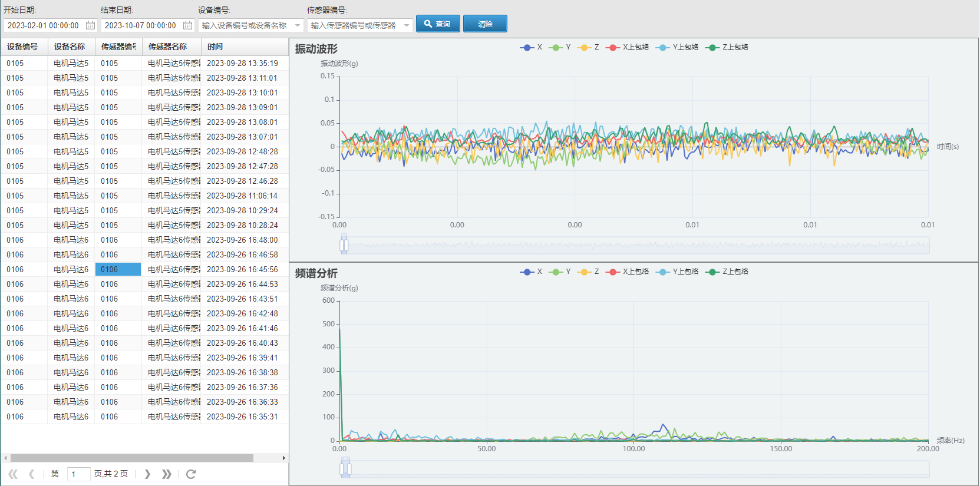The width and height of the screenshot is (980, 486).
Task: Select the row timed 2023-09-26 16:40:43
Action: [x=144, y=343]
